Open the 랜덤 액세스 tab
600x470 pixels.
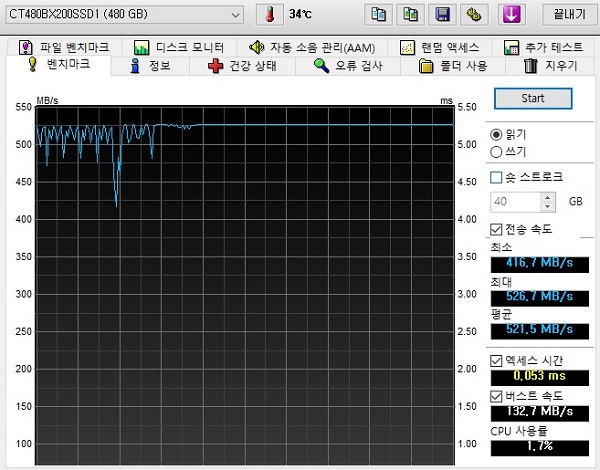(439, 47)
